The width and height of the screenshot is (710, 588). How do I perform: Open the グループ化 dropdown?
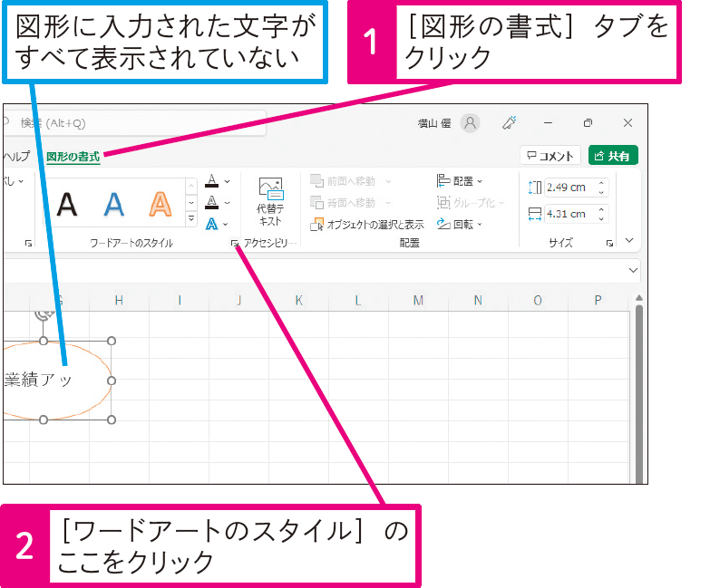[x=470, y=203]
